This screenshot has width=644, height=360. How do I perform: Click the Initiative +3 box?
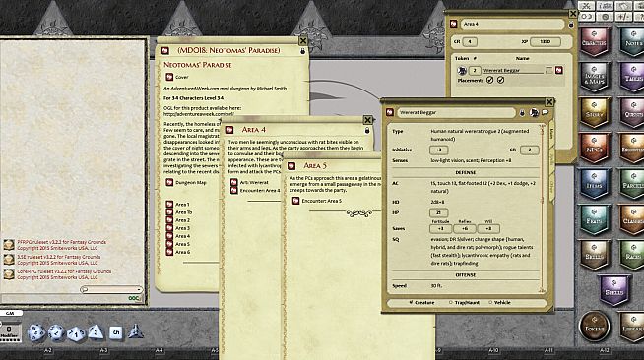click(x=438, y=150)
